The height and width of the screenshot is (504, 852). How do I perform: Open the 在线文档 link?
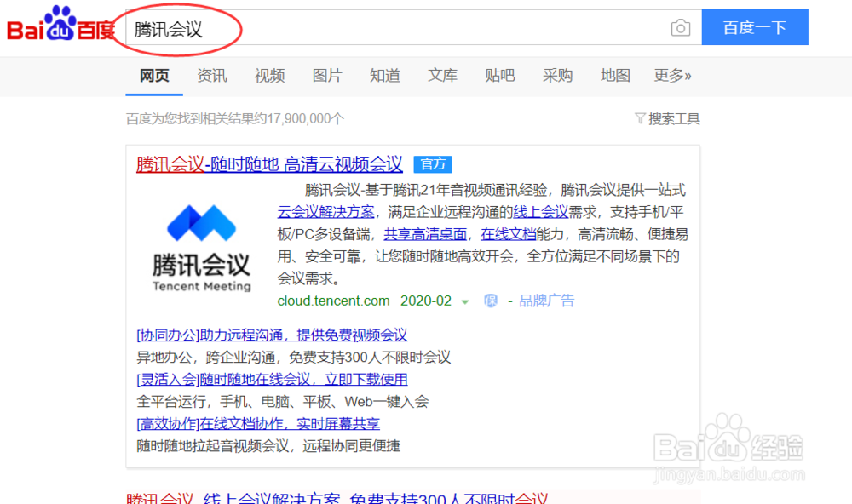(509, 234)
